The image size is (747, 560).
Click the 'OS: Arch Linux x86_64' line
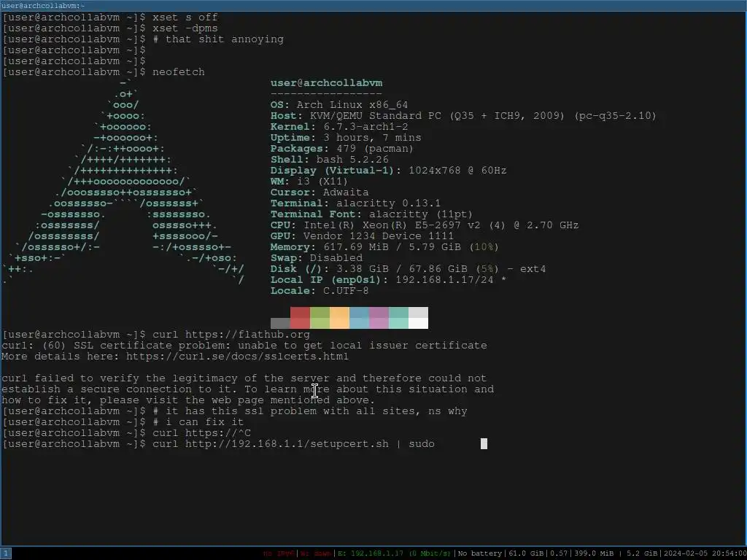point(339,105)
